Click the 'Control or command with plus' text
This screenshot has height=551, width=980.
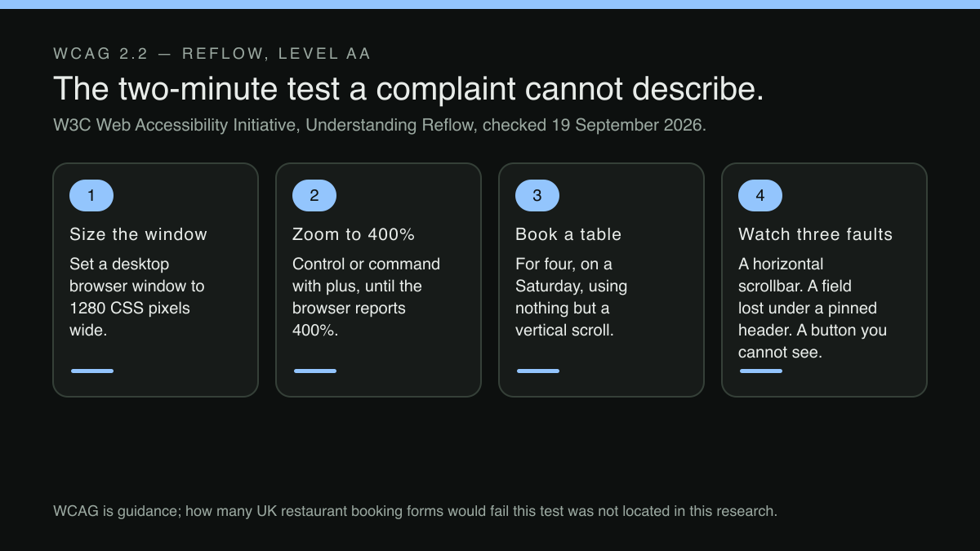click(366, 297)
